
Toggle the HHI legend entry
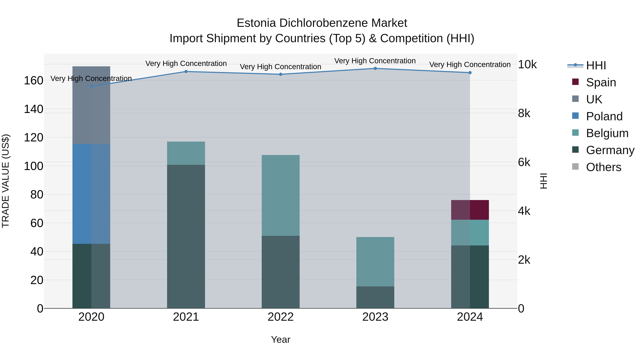[587, 65]
